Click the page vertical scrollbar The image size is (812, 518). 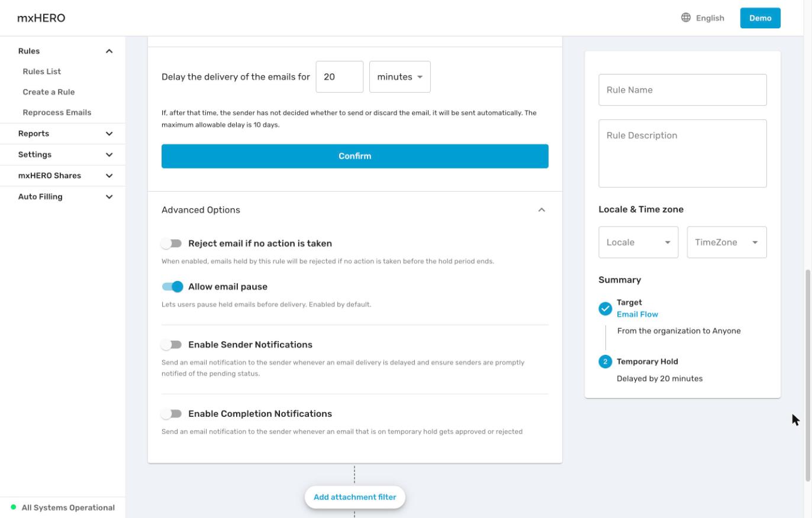point(808,375)
